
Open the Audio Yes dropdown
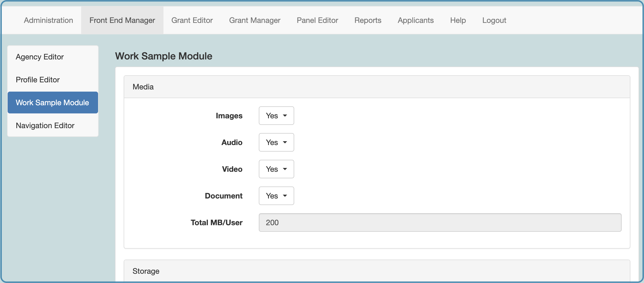pyautogui.click(x=276, y=142)
